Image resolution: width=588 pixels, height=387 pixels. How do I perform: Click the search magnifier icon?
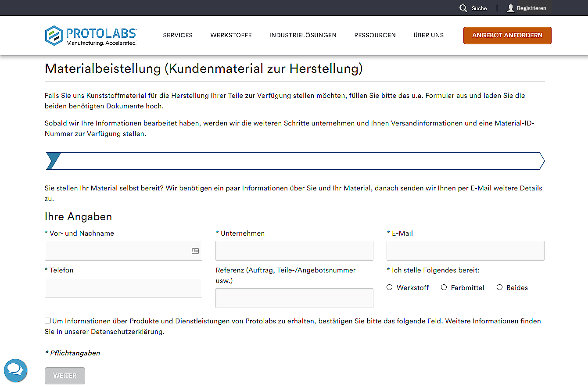(x=463, y=8)
